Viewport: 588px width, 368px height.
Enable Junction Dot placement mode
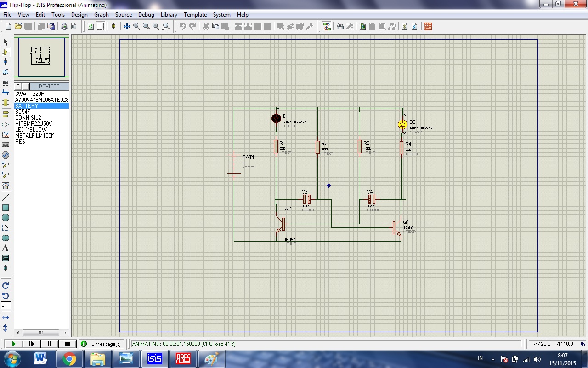click(x=6, y=62)
